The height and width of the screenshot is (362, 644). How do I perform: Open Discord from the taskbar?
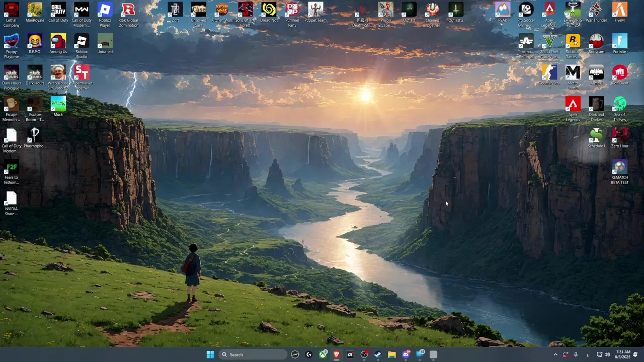(x=406, y=354)
